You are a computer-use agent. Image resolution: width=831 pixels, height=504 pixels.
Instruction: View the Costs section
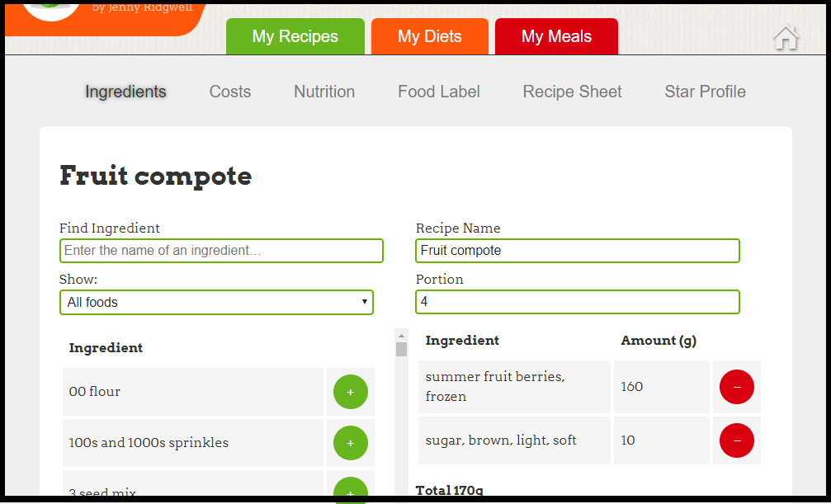point(229,92)
